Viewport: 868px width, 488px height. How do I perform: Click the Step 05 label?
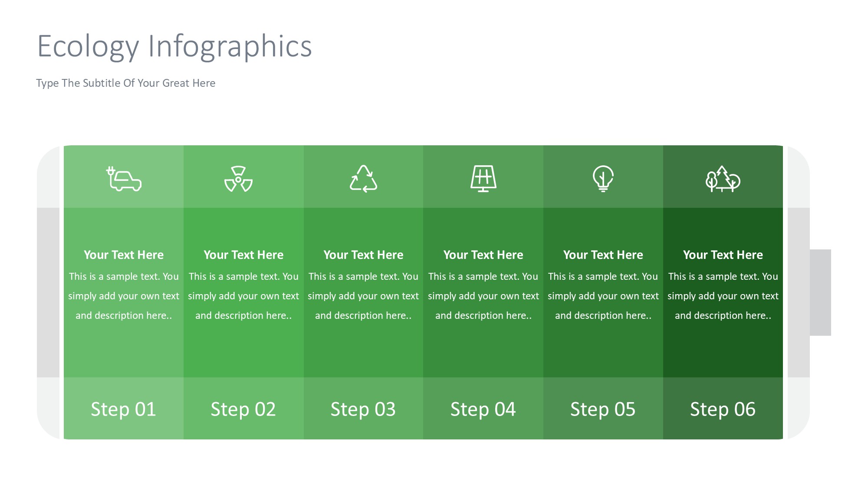603,409
